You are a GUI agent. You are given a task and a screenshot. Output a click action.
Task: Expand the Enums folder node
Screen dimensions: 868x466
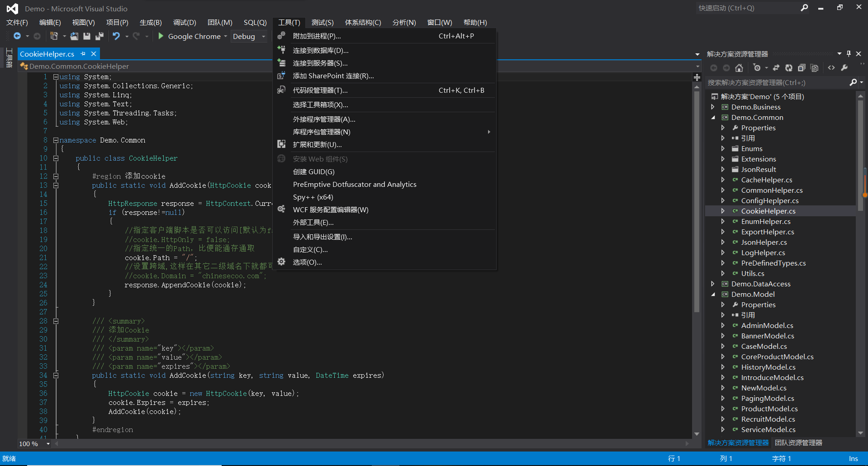click(723, 149)
